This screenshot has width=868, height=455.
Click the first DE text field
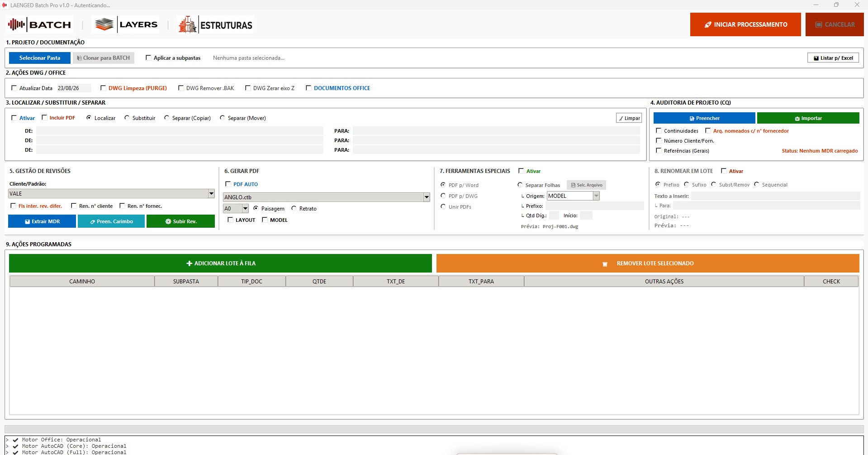pos(180,131)
